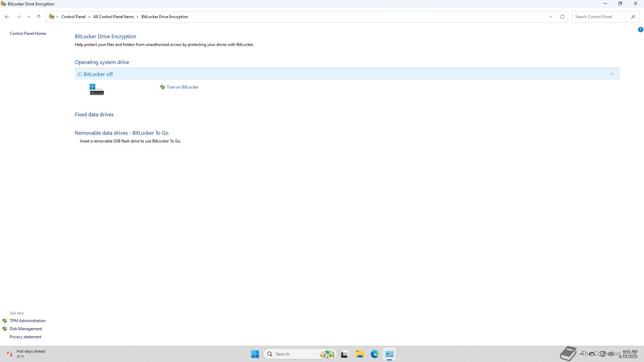The width and height of the screenshot is (644, 362).
Task: Open the Disk Management link
Action: tap(26, 329)
